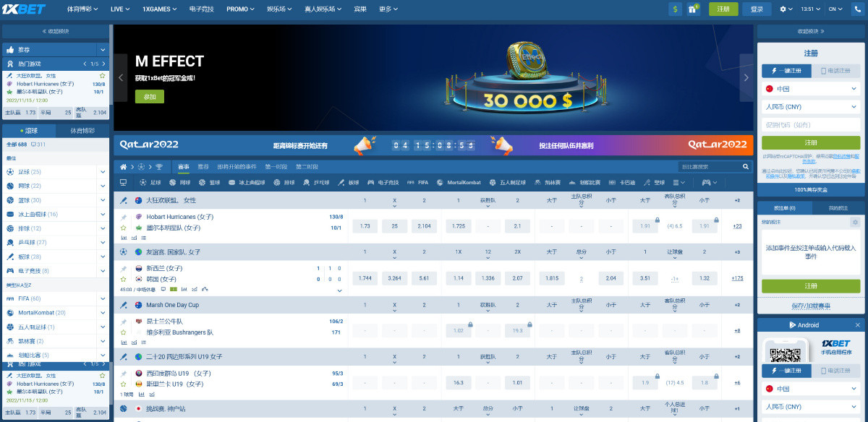868x422 pixels.
Task: Click the 登录 login button
Action: click(757, 9)
